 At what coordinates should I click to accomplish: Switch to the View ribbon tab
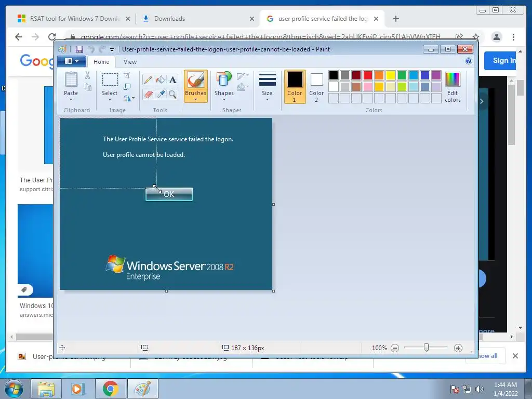point(130,62)
